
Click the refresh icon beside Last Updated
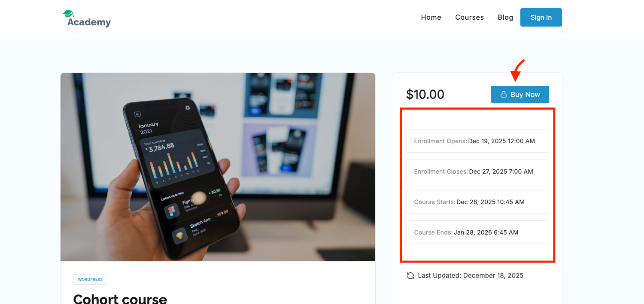pyautogui.click(x=410, y=276)
